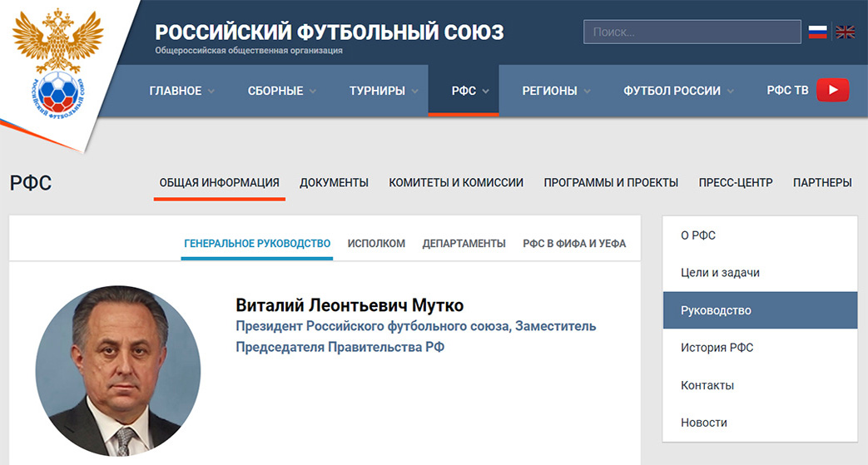Screen dimensions: 868x465
Task: Open the СБОРНЫЕ menu item
Action: [275, 91]
